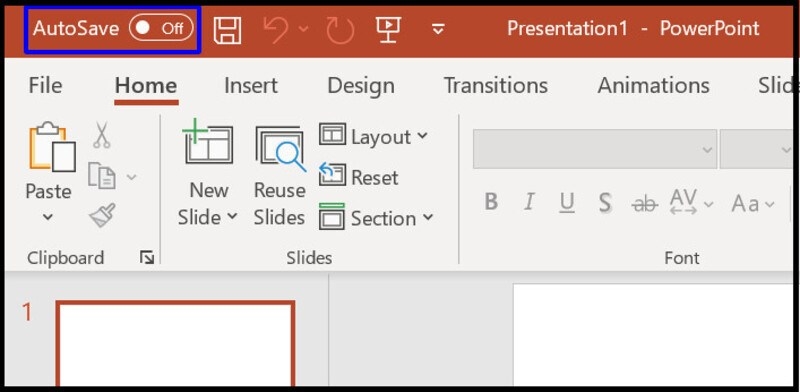Open the Copy dropdown arrow

click(x=132, y=177)
